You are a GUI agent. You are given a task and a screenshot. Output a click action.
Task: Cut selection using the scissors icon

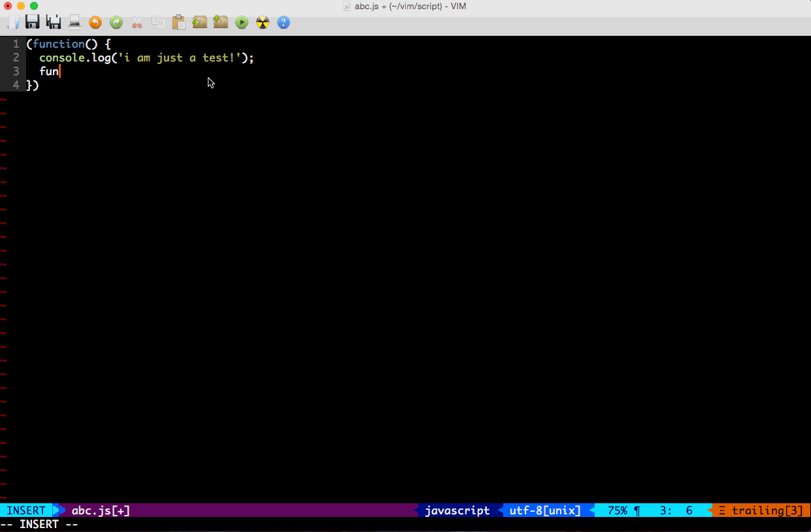(x=137, y=23)
